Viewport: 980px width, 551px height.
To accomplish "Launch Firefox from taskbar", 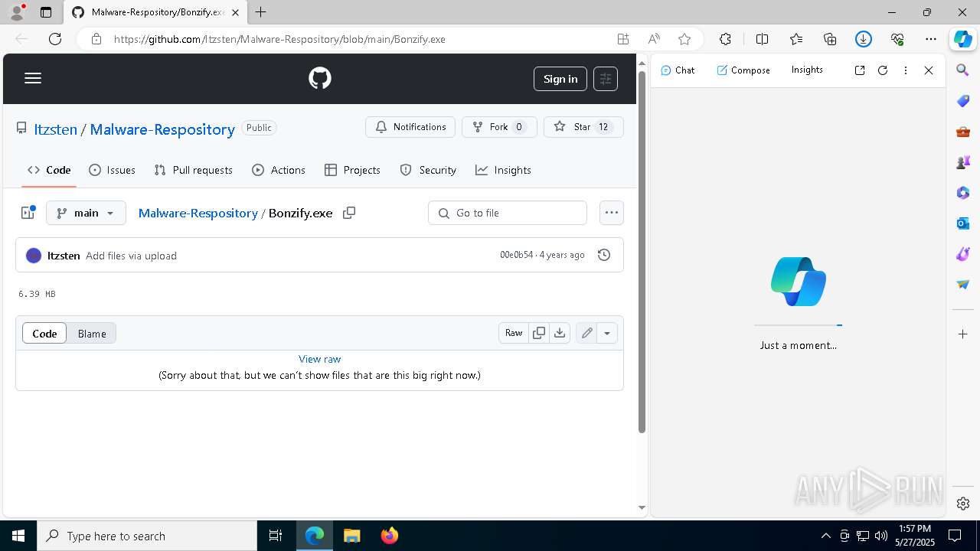I will [x=390, y=536].
